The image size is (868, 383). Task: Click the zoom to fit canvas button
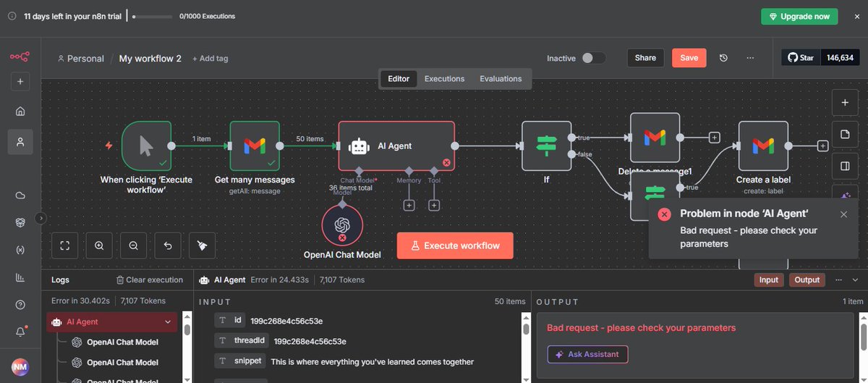pos(64,245)
